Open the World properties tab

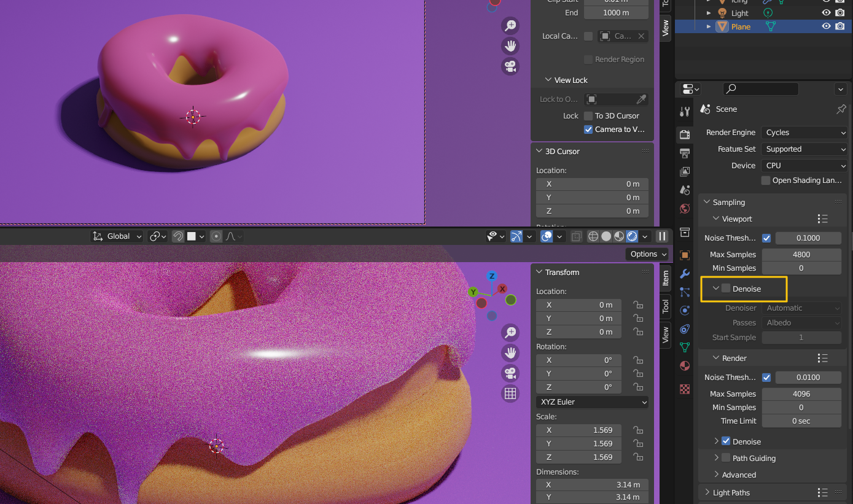tap(685, 209)
